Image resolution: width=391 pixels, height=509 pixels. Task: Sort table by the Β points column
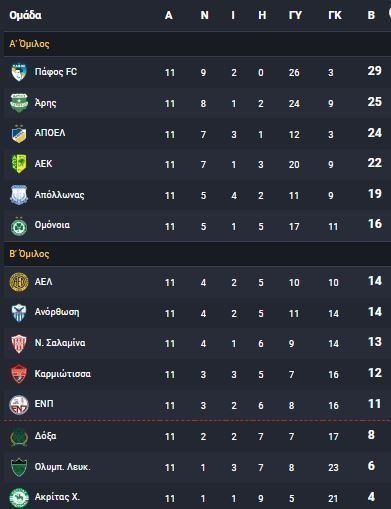click(371, 15)
